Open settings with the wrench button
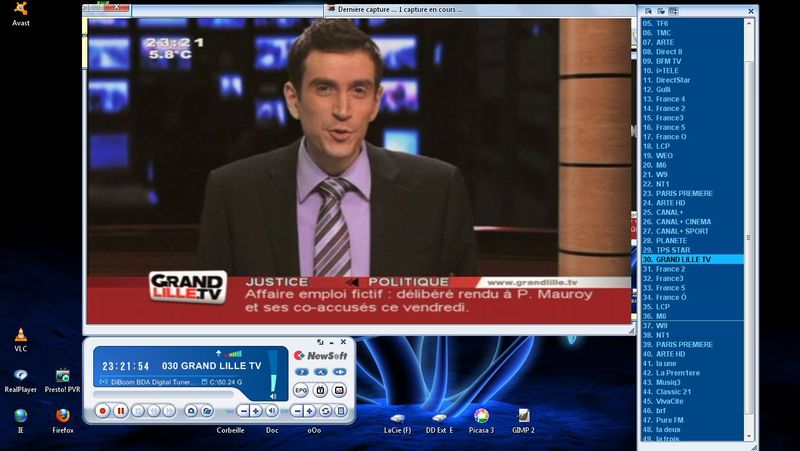The image size is (800, 451). coord(320,372)
